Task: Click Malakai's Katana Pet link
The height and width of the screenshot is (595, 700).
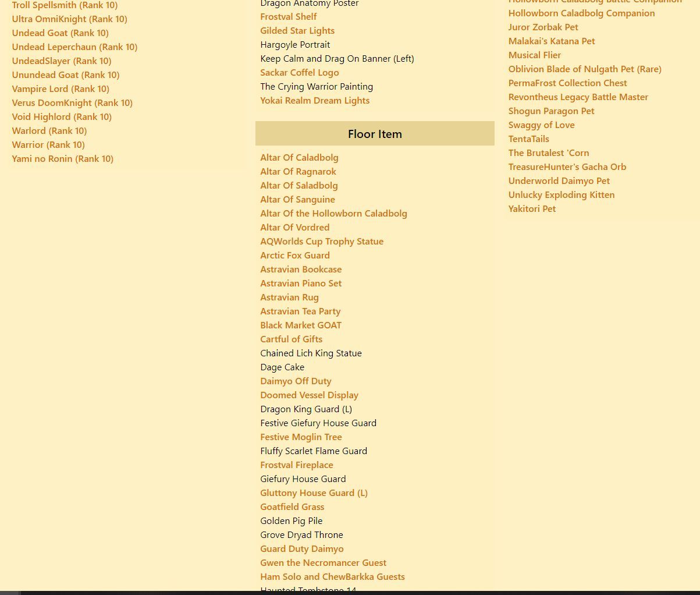Action: (x=552, y=41)
